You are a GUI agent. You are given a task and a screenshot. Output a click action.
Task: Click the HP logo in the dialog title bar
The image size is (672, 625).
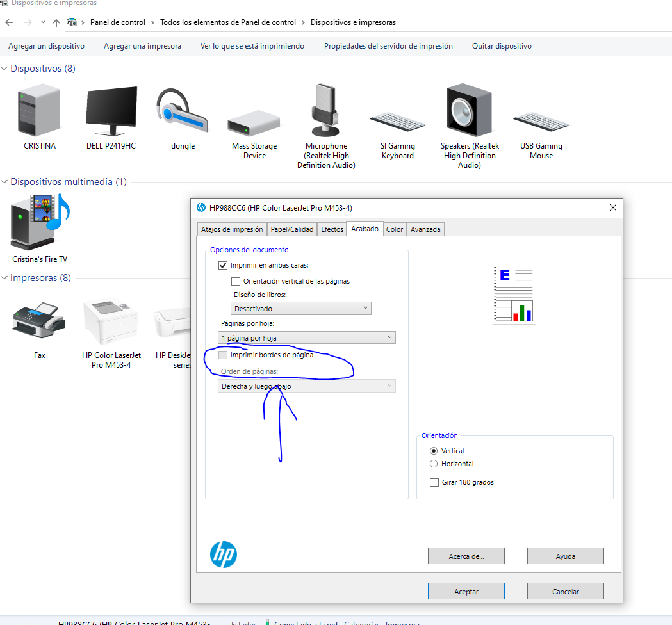click(x=201, y=207)
